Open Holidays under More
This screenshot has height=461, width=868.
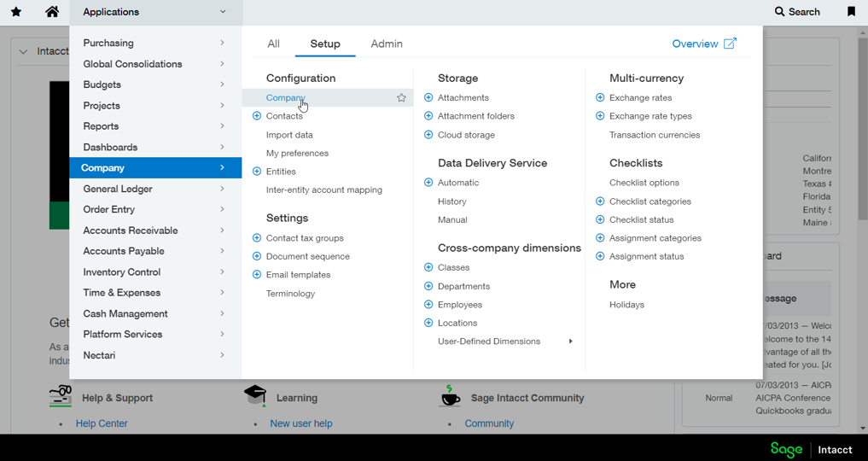point(626,305)
